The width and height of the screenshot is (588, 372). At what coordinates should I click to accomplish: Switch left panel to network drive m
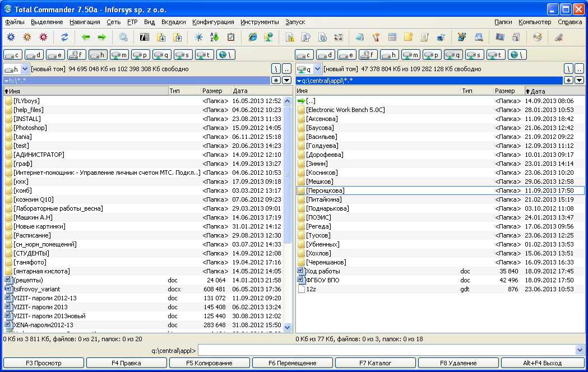click(x=119, y=55)
